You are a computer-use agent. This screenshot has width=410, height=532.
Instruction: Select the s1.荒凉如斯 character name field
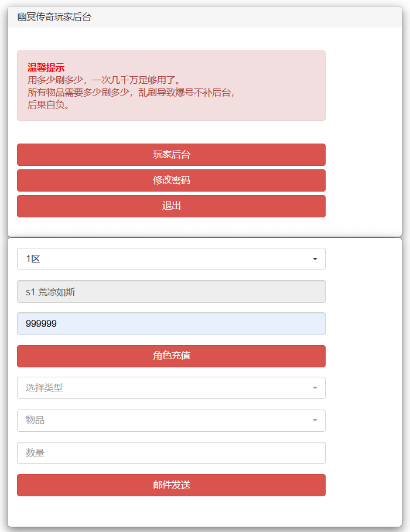point(171,291)
